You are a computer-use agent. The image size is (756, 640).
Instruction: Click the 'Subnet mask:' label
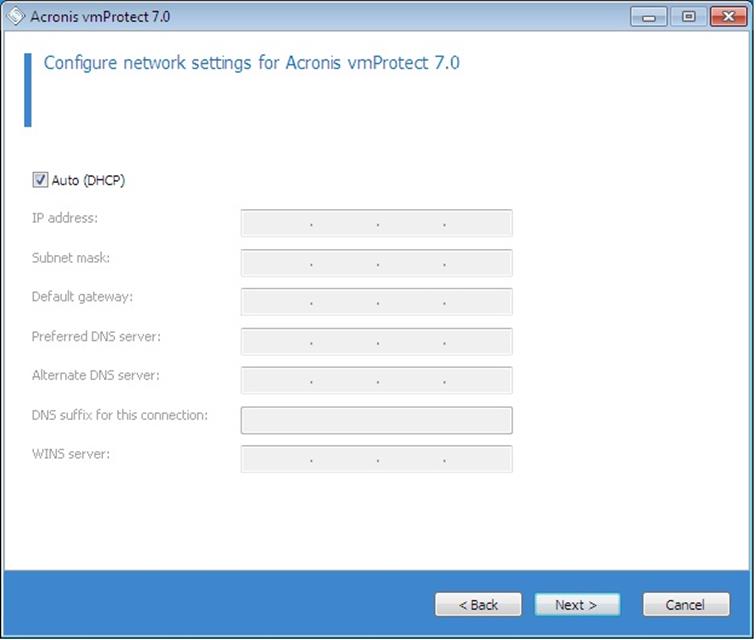click(x=71, y=258)
